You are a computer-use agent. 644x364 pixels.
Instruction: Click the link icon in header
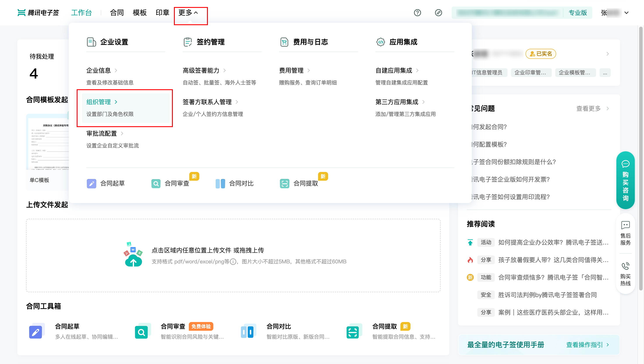(438, 12)
